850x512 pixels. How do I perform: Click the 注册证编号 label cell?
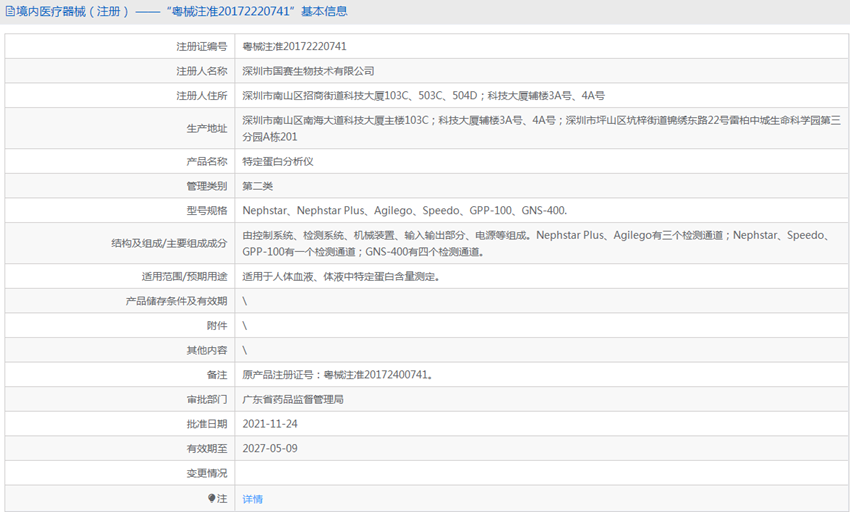(x=120, y=47)
